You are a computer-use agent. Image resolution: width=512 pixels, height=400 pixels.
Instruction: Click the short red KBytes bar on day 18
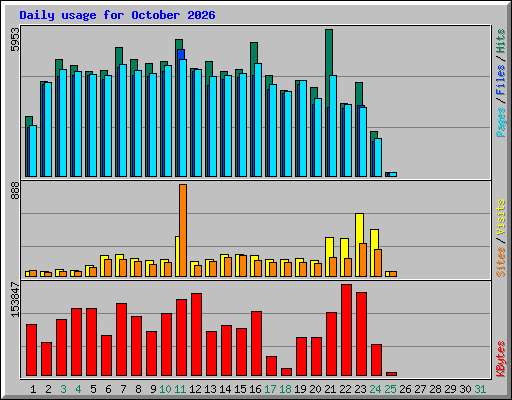(286, 372)
